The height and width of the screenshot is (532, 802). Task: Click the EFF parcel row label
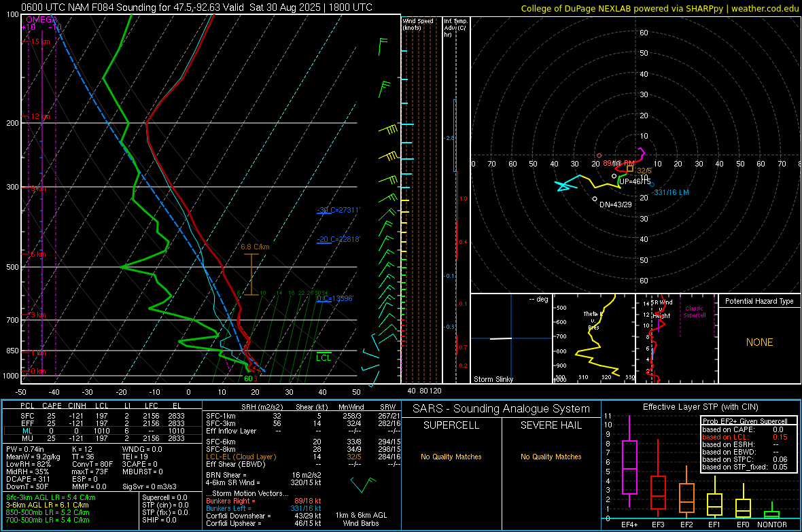27,423
